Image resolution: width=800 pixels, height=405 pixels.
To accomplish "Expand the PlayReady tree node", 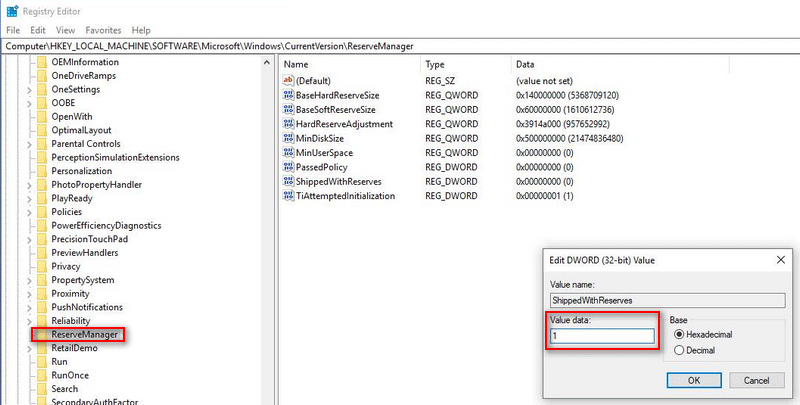I will [30, 198].
